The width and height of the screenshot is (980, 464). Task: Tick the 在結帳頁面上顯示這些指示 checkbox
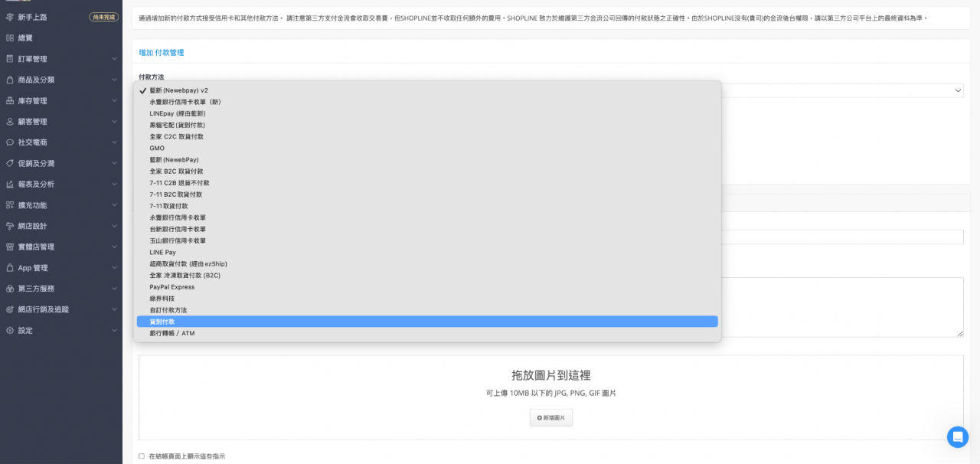(x=142, y=456)
